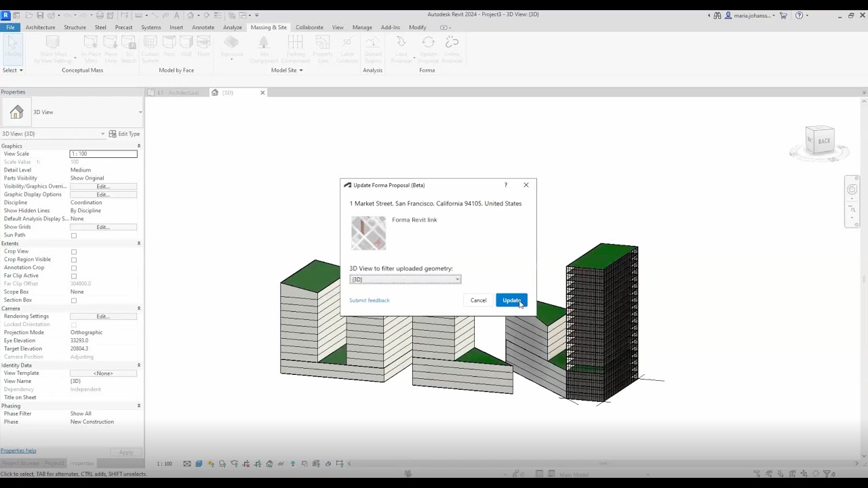This screenshot has width=868, height=488.
Task: Click Edit for Visibility/Graphics Overrides
Action: click(103, 186)
